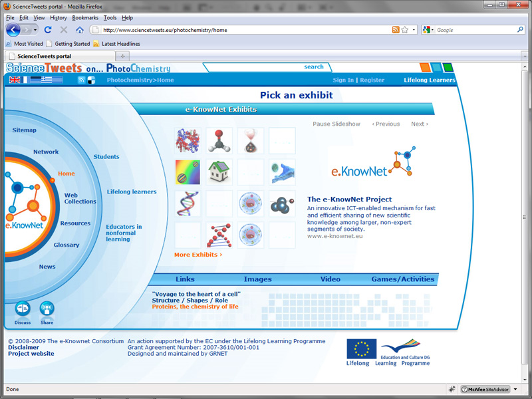
Task: Open the Tools menu
Action: 110,18
